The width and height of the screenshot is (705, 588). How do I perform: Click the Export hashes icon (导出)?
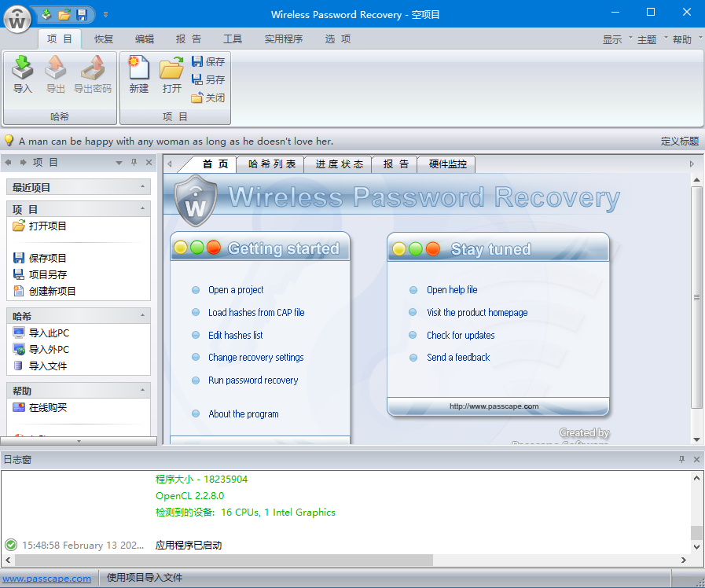[55, 74]
